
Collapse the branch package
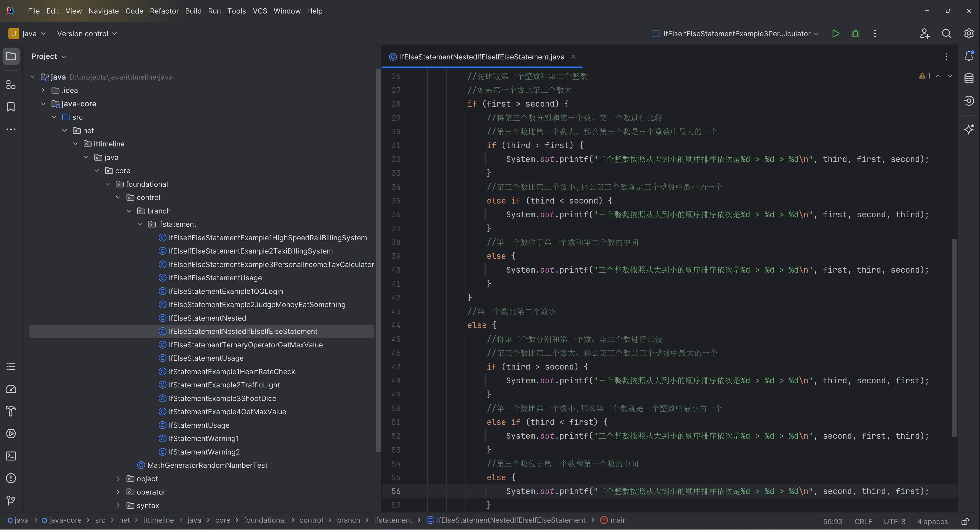[x=129, y=211]
